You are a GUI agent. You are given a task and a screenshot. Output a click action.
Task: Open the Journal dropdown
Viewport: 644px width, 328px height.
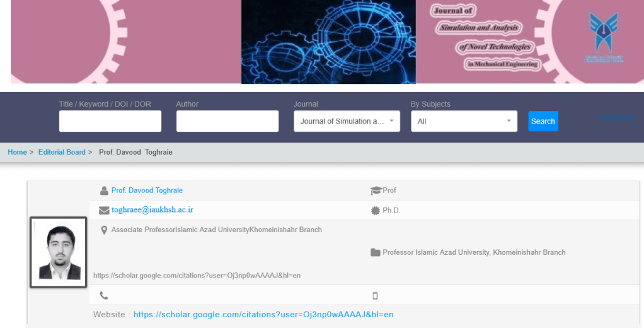coord(347,121)
